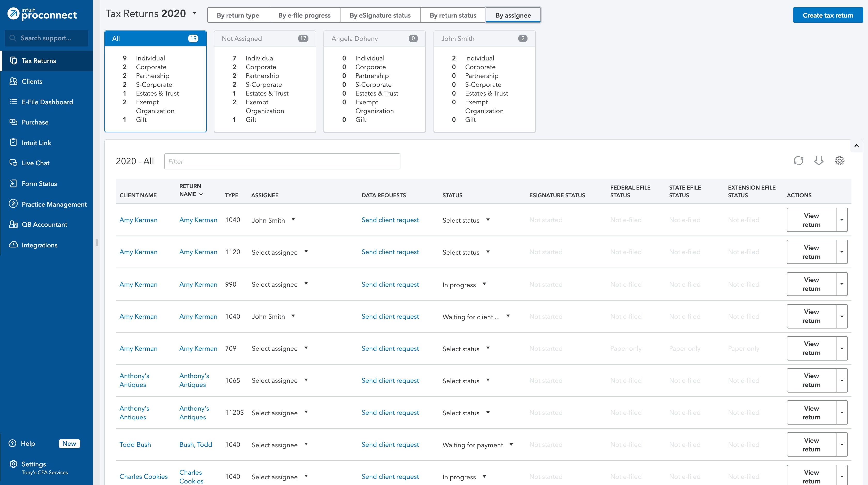Open Waiting for client status dropdown
Screen dimensions: 868x485
(476, 317)
